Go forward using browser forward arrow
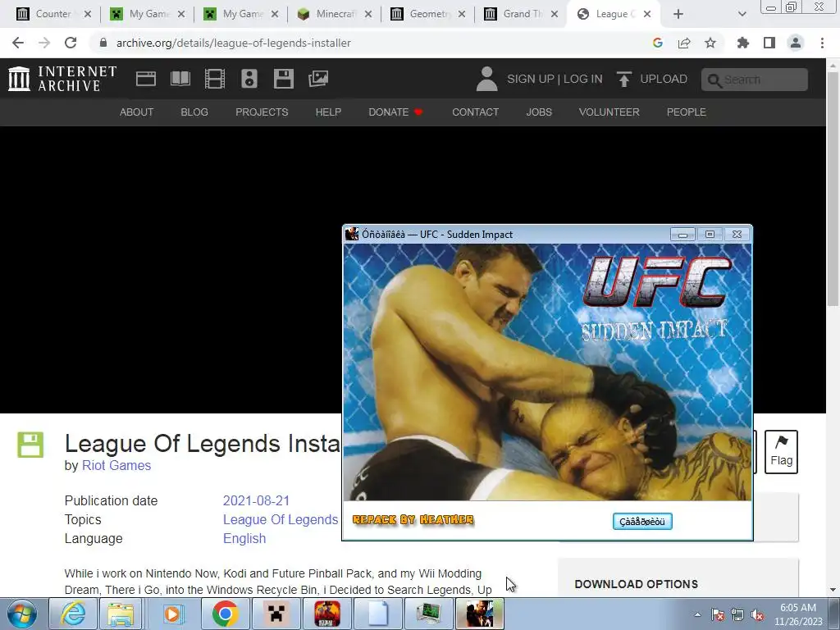This screenshot has width=840, height=630. [x=44, y=43]
